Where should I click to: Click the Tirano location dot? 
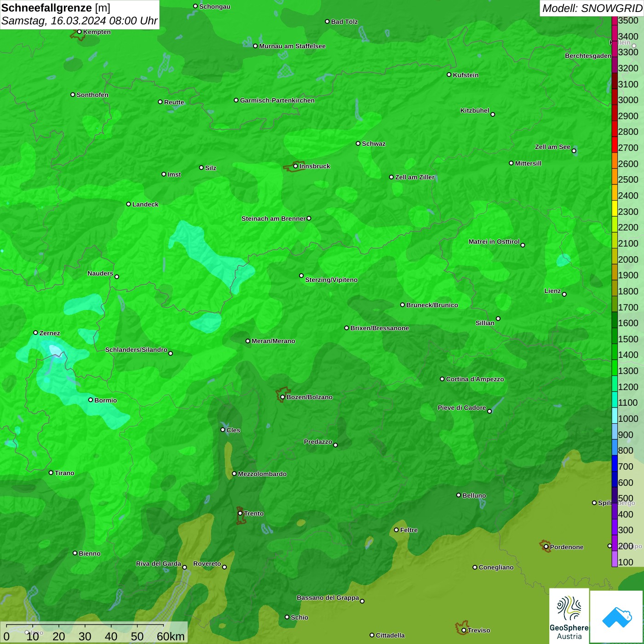click(x=51, y=472)
